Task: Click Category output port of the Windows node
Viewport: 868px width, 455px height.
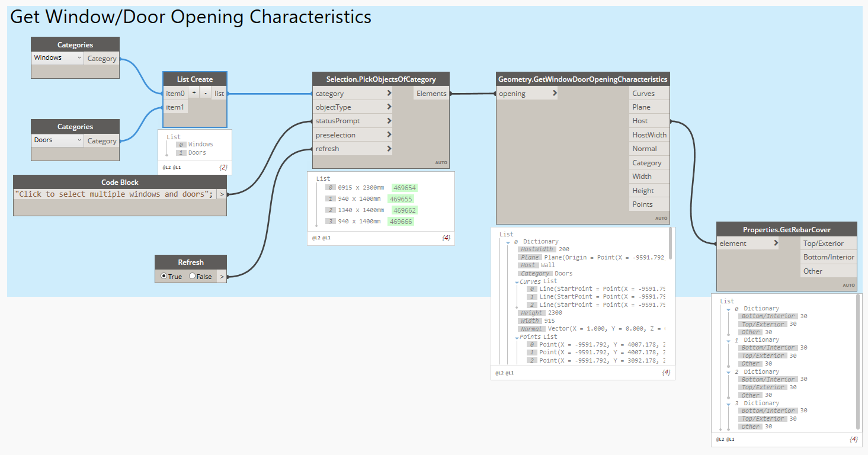Action: 102,59
